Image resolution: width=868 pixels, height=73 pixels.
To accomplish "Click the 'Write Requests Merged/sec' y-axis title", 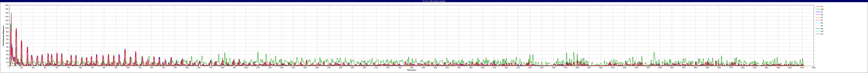I will [3, 35].
